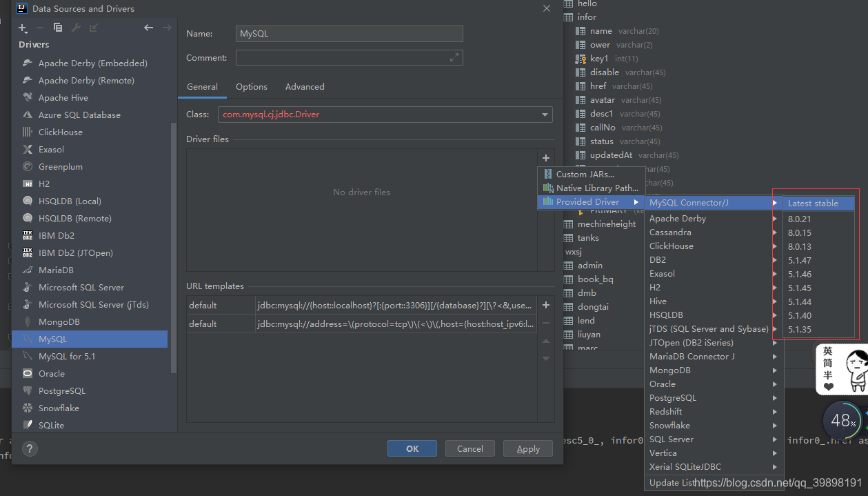Image resolution: width=868 pixels, height=496 pixels.
Task: Expand MariaDB Connector J submenu
Action: (x=714, y=356)
